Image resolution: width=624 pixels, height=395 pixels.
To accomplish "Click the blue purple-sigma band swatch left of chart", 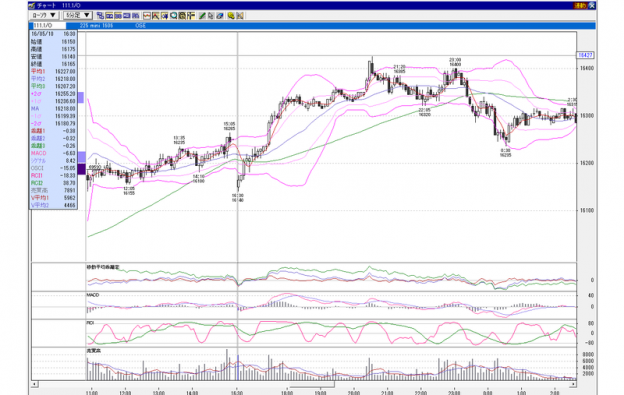I will coord(81,97).
